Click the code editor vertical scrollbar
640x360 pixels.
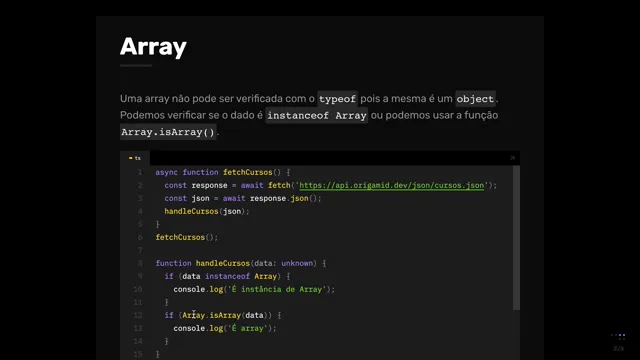pyautogui.click(x=516, y=238)
